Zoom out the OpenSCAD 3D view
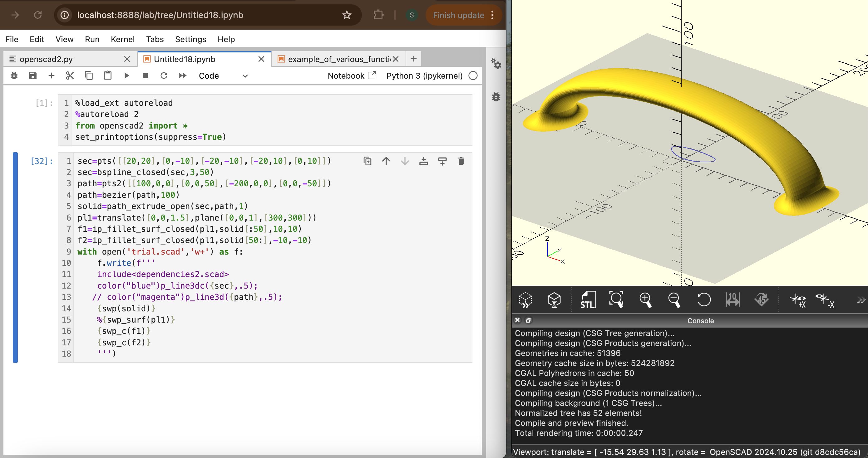The image size is (868, 458). pos(674,300)
